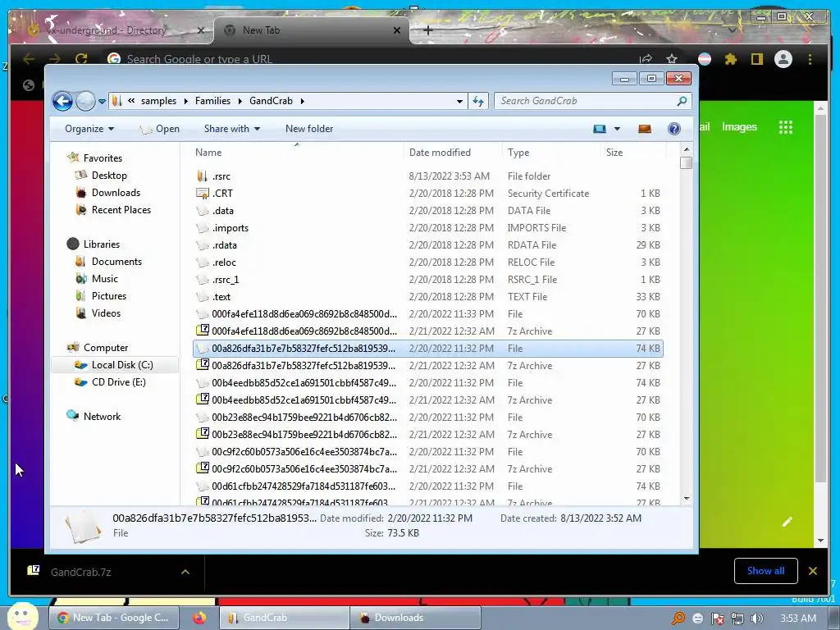
Task: Select Libraries in navigation pane
Action: tap(101, 244)
